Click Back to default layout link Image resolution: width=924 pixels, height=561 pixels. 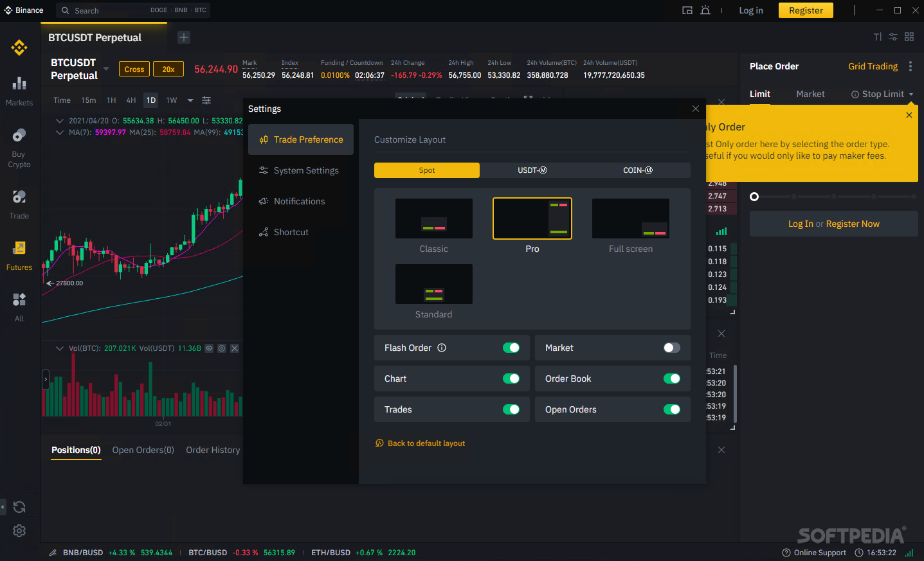(x=420, y=443)
